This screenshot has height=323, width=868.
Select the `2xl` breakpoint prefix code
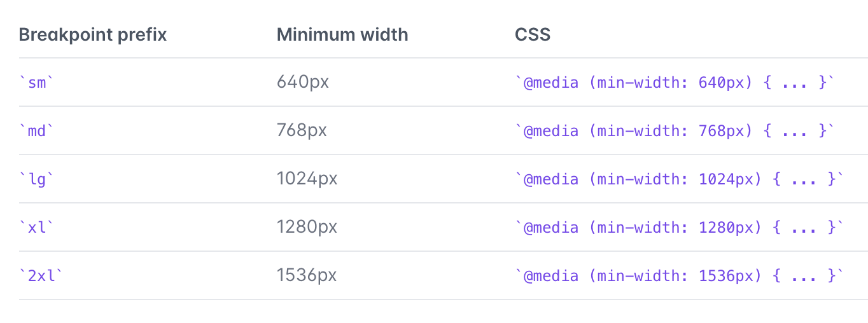[x=42, y=276]
